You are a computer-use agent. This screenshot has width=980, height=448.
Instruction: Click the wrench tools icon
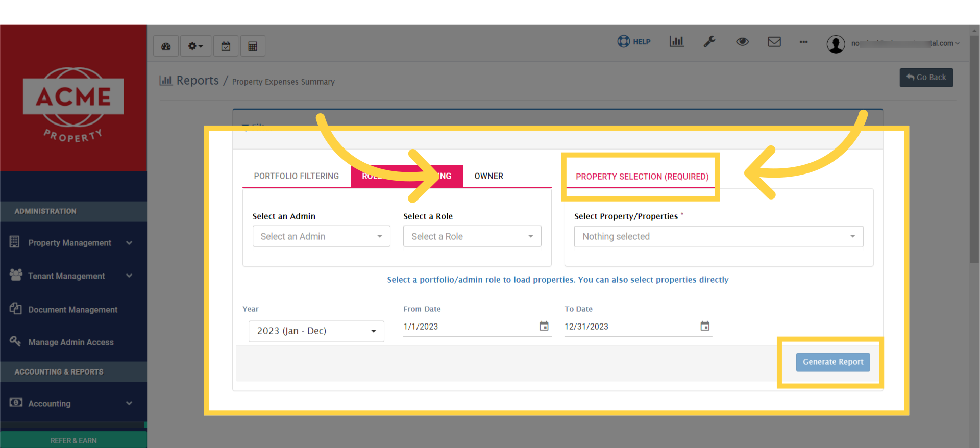coord(709,42)
